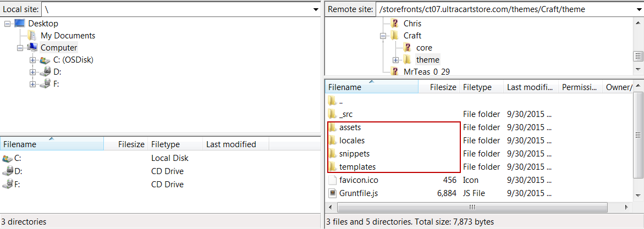Click the F: CD drive icon in tree
The width and height of the screenshot is (644, 229).
coord(45,83)
